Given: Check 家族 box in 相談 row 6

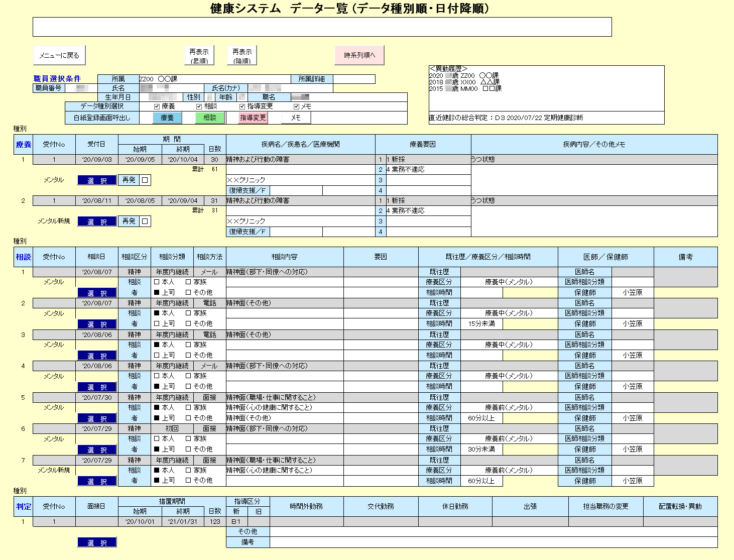Looking at the screenshot, I should click(188, 439).
